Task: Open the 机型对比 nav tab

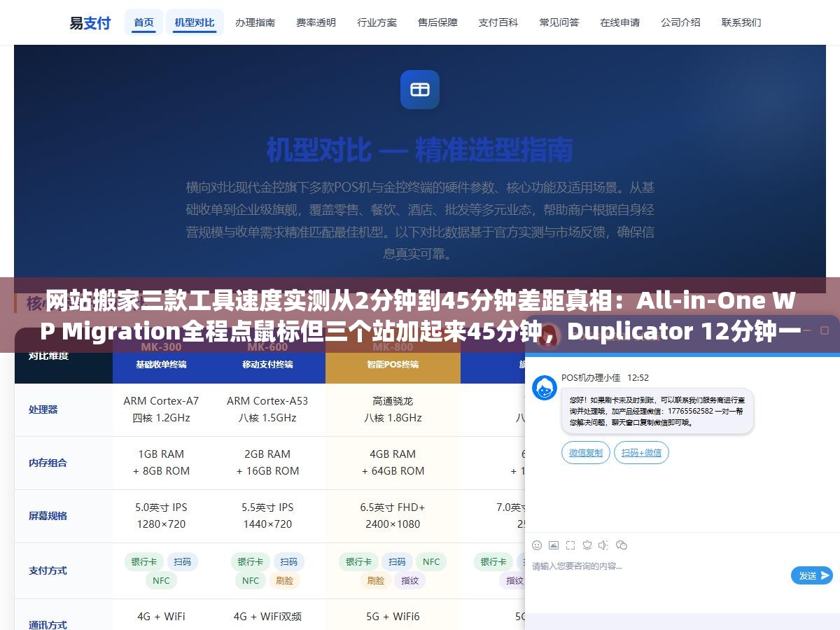Action: point(195,22)
